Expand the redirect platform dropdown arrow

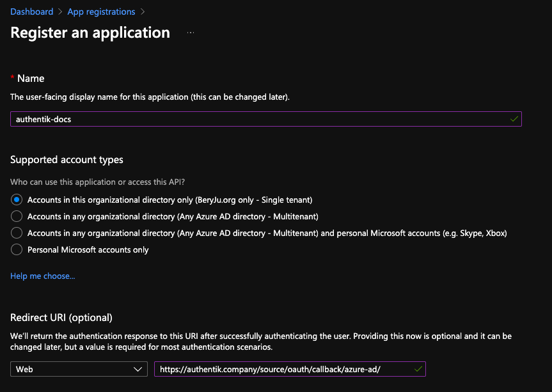tap(138, 369)
